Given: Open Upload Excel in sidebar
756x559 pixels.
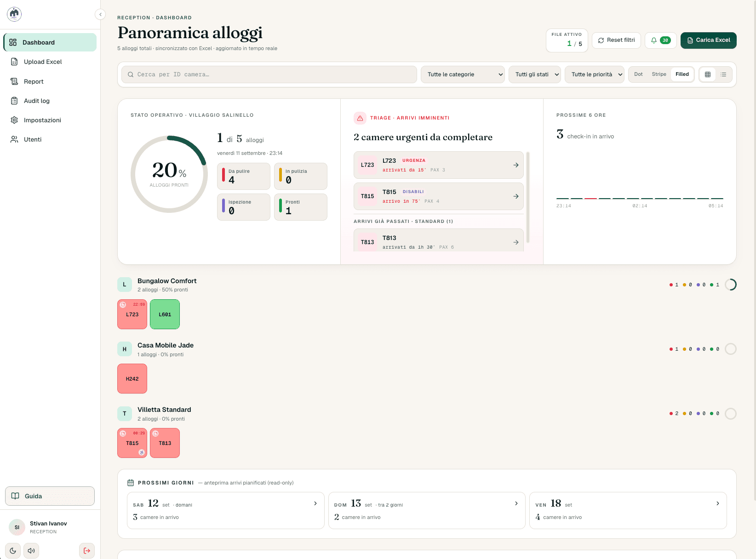Looking at the screenshot, I should pos(50,62).
